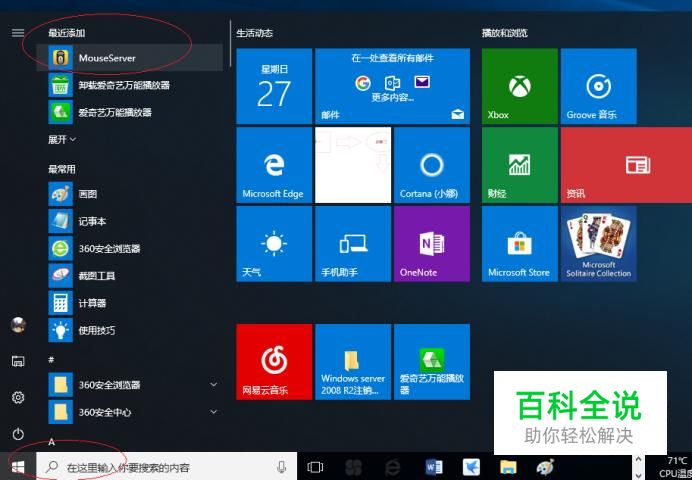Open the blue bird app on taskbar
Screen dimensions: 692x480
pos(471,467)
